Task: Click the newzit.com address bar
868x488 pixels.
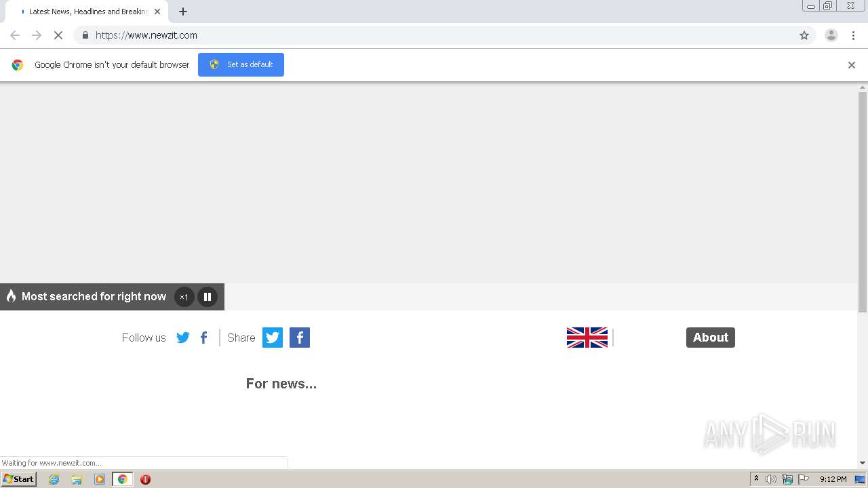Action: (444, 35)
